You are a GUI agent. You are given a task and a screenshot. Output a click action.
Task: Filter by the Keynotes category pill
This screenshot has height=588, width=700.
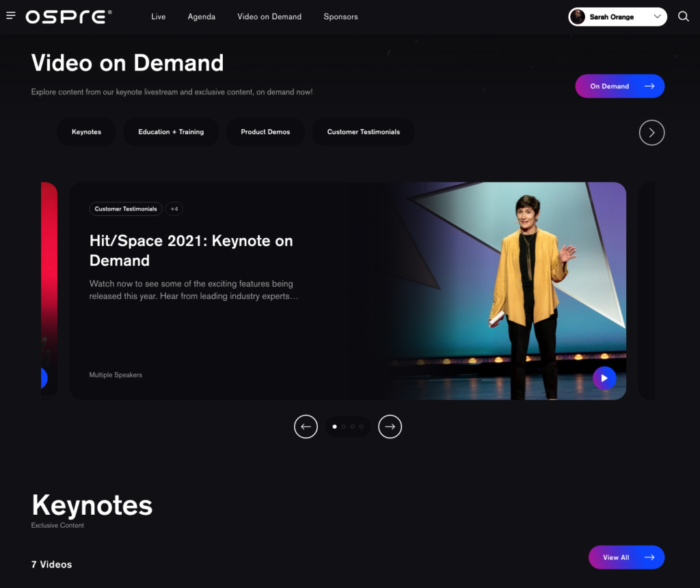point(86,132)
